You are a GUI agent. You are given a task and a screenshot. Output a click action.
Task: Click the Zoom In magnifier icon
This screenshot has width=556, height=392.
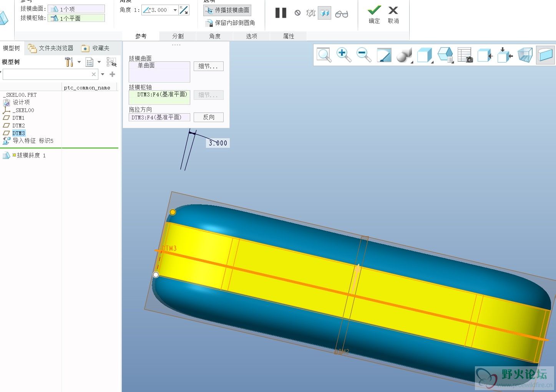pos(344,55)
